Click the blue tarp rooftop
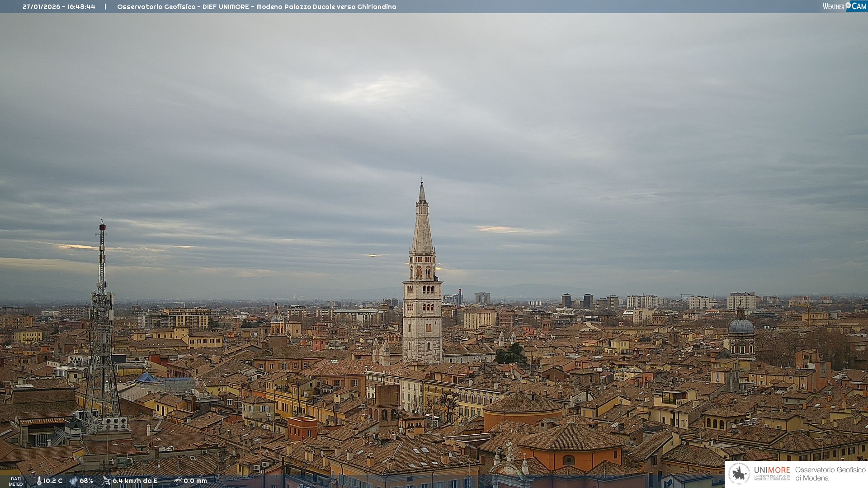Image resolution: width=868 pixels, height=488 pixels. (x=147, y=378)
